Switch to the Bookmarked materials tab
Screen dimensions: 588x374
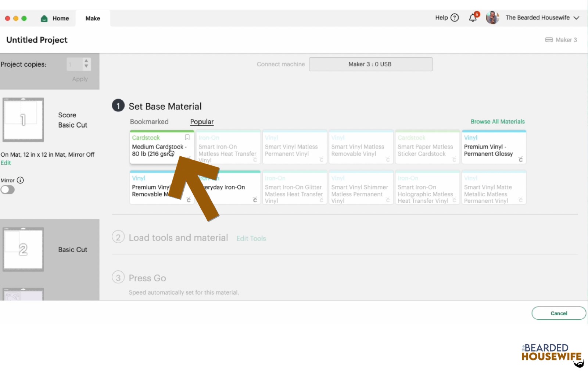149,121
